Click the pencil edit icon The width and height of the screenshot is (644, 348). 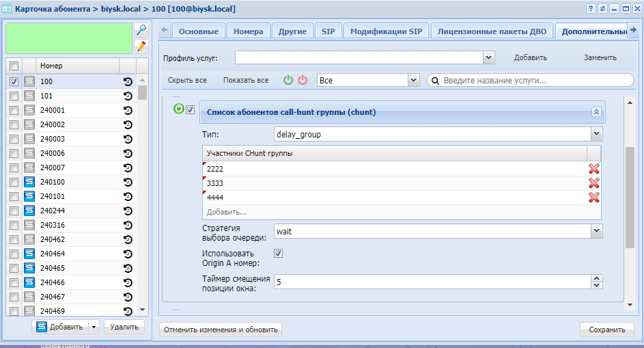coord(141,46)
